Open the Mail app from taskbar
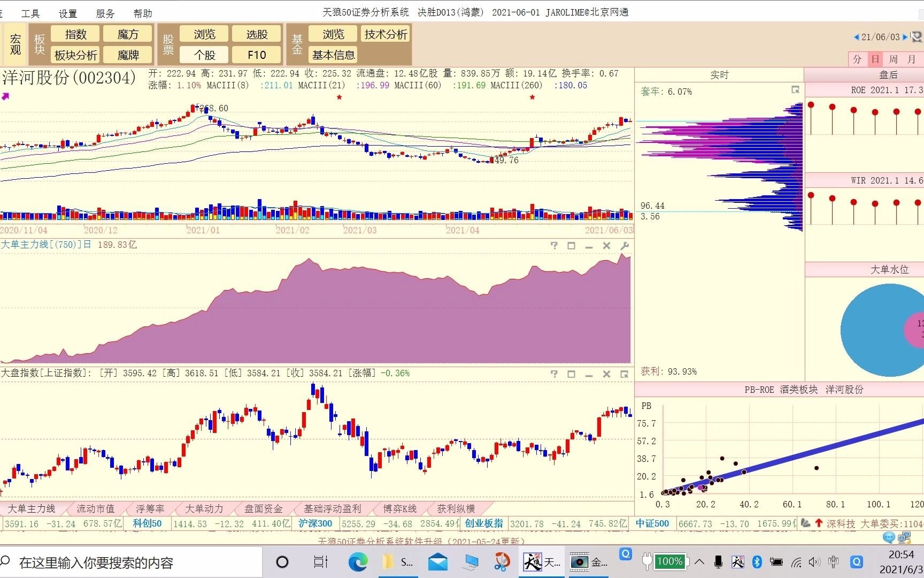The height and width of the screenshot is (578, 924). 438,562
